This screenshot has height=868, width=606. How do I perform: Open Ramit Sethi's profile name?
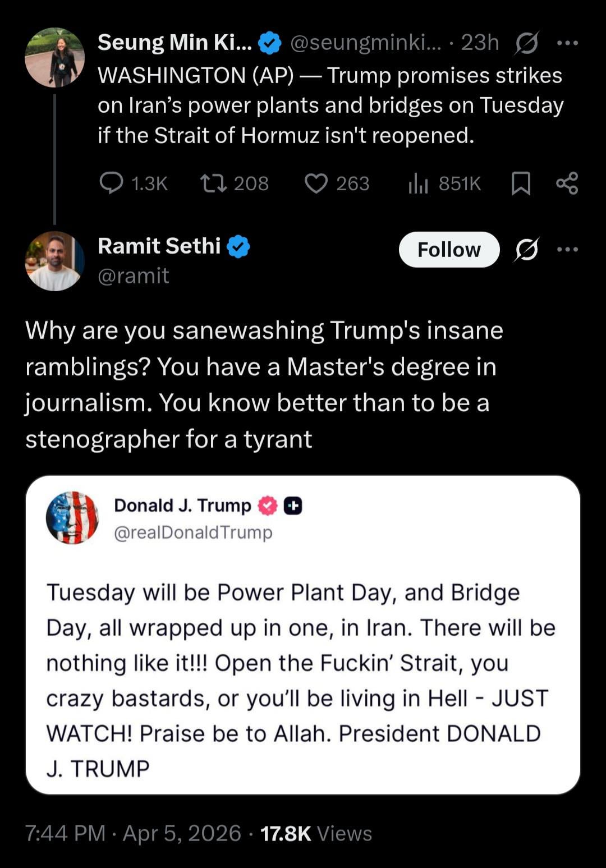159,246
